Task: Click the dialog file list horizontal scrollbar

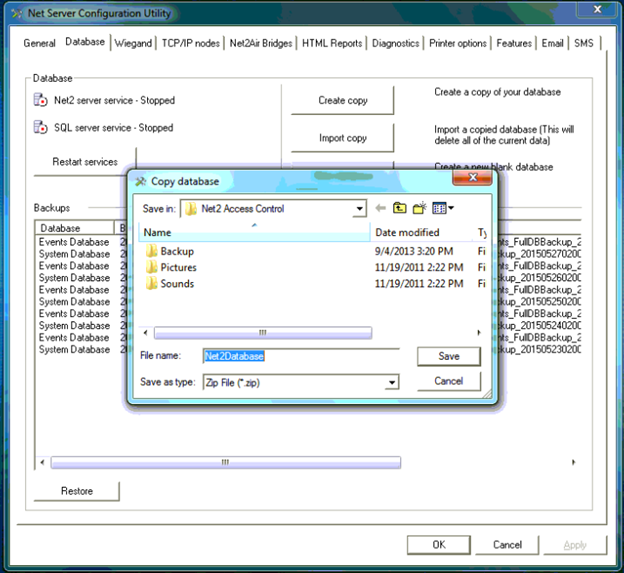Action: pyautogui.click(x=263, y=333)
